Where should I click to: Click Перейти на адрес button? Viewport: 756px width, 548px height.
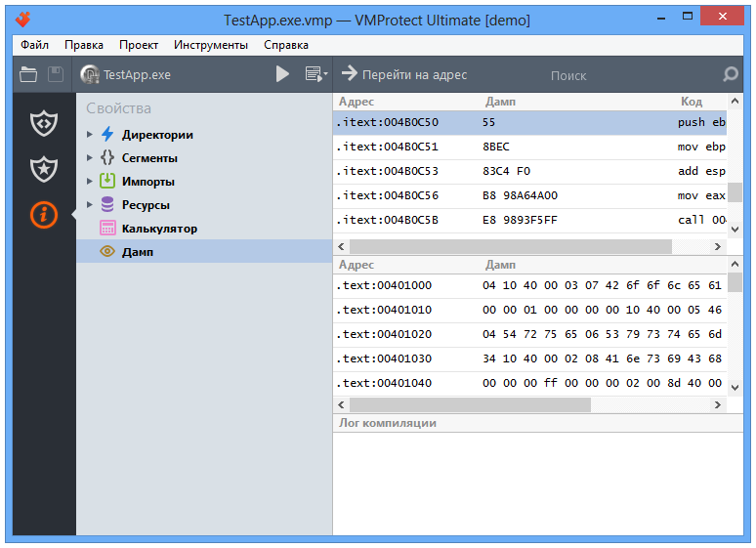coord(404,74)
